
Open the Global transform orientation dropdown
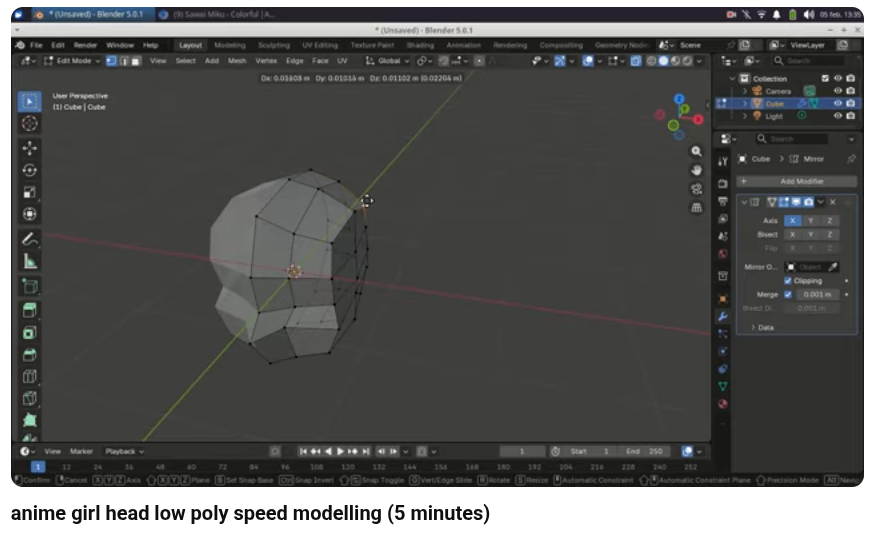click(388, 61)
